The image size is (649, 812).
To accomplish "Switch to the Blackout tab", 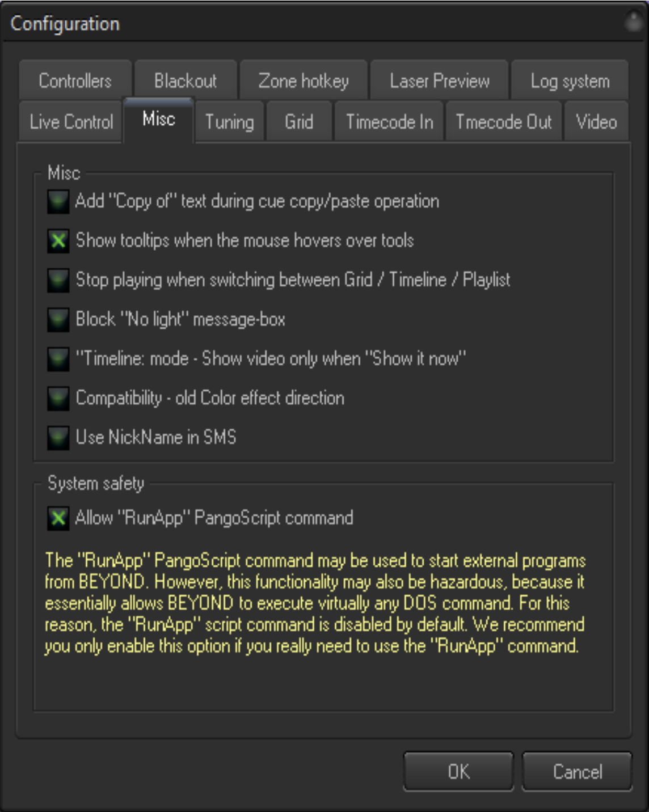I will coord(186,81).
